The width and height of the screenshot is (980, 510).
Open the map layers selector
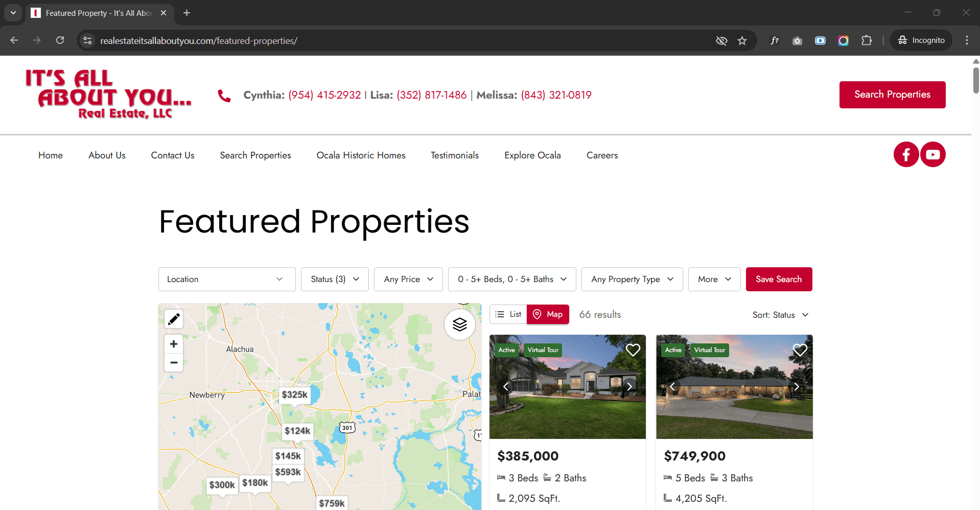coord(459,324)
